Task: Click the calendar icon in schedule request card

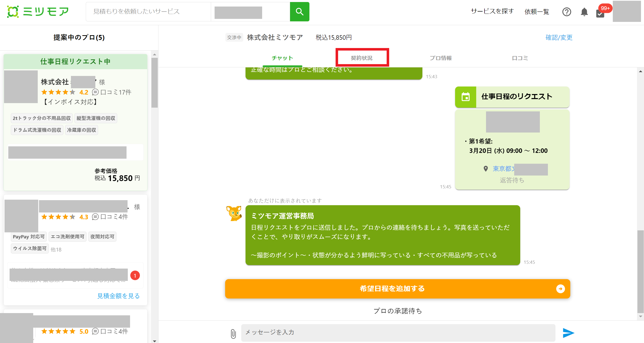Action: click(465, 97)
